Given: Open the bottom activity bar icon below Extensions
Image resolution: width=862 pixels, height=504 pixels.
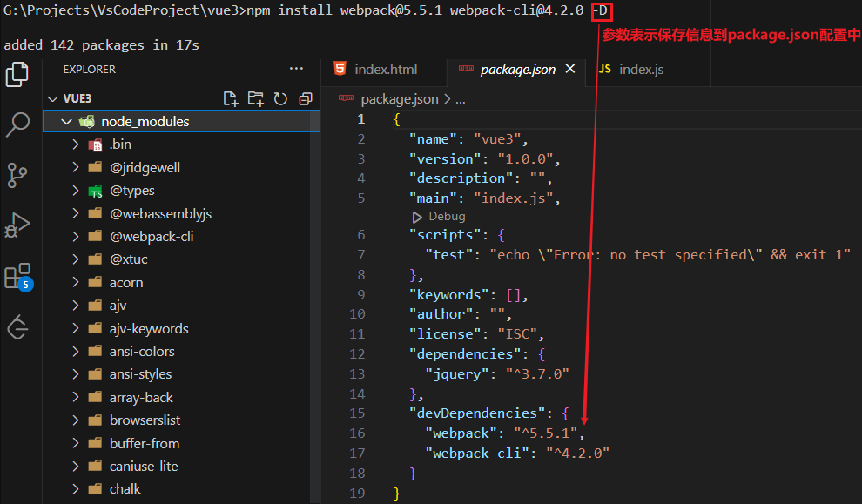Looking at the screenshot, I should pyautogui.click(x=17, y=328).
